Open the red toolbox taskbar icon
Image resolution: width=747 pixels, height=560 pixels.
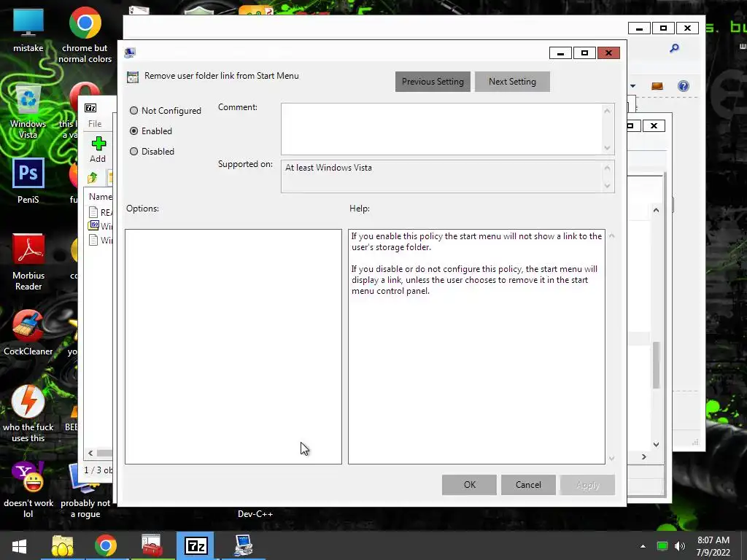152,546
